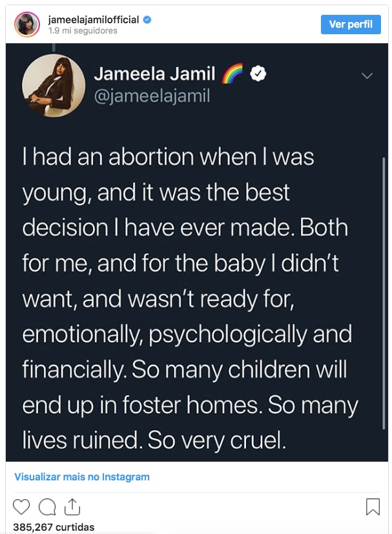Click the @jameelajamil handle

pos(152,97)
